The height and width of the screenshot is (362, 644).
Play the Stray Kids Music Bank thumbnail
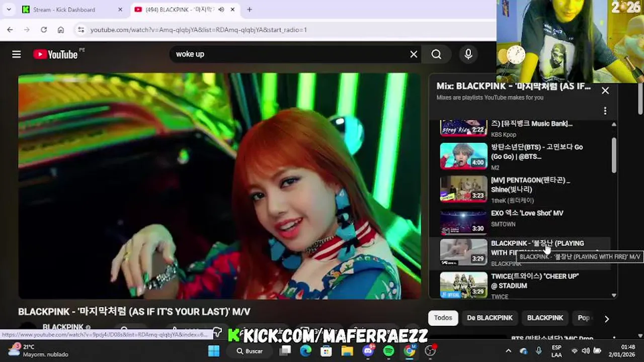tap(463, 128)
